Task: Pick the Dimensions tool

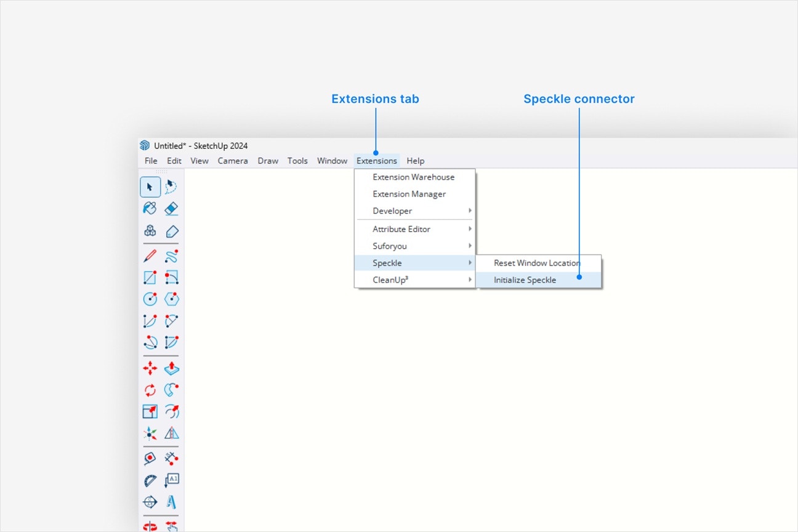Action: point(172,459)
